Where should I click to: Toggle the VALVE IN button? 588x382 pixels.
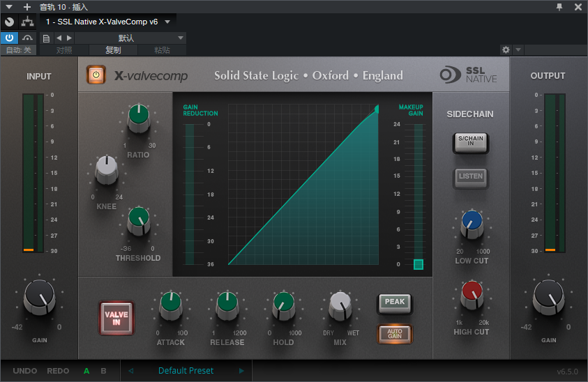(x=116, y=318)
